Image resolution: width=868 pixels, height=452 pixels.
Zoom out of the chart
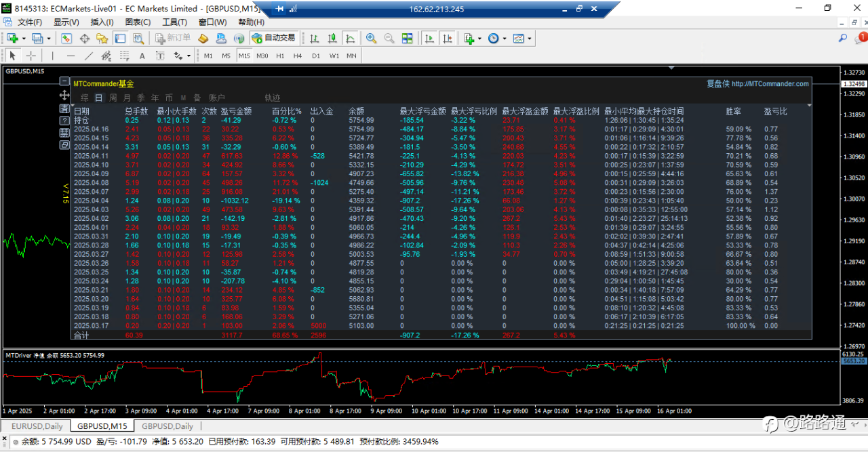[x=389, y=39]
